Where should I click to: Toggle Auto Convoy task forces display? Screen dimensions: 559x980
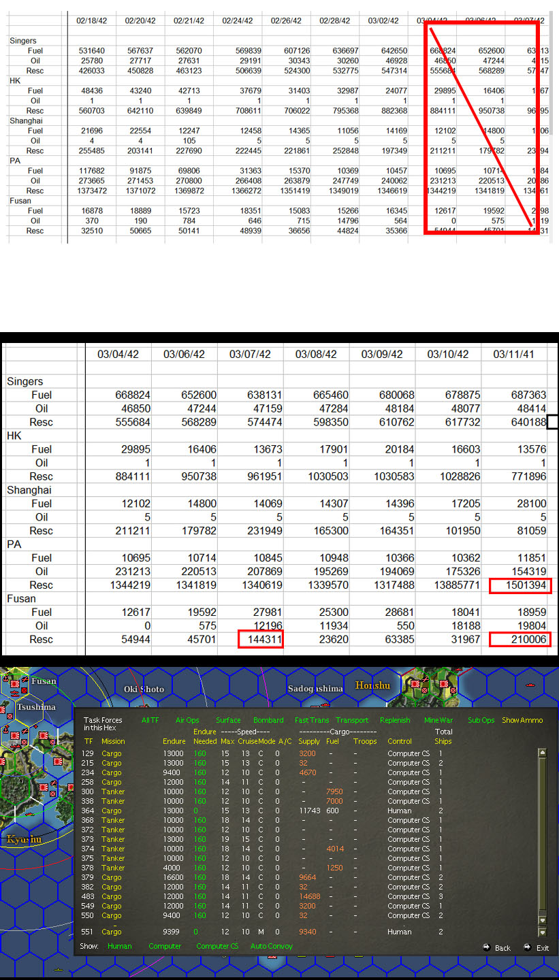[272, 946]
